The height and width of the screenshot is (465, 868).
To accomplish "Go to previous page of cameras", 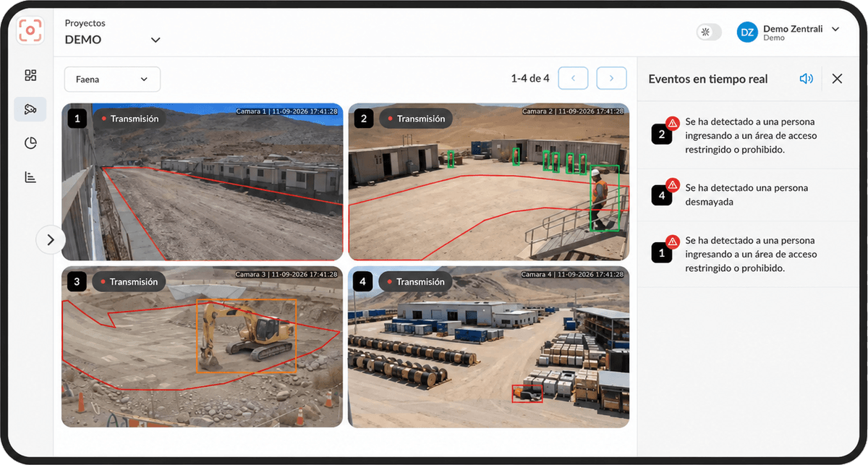I will 573,78.
